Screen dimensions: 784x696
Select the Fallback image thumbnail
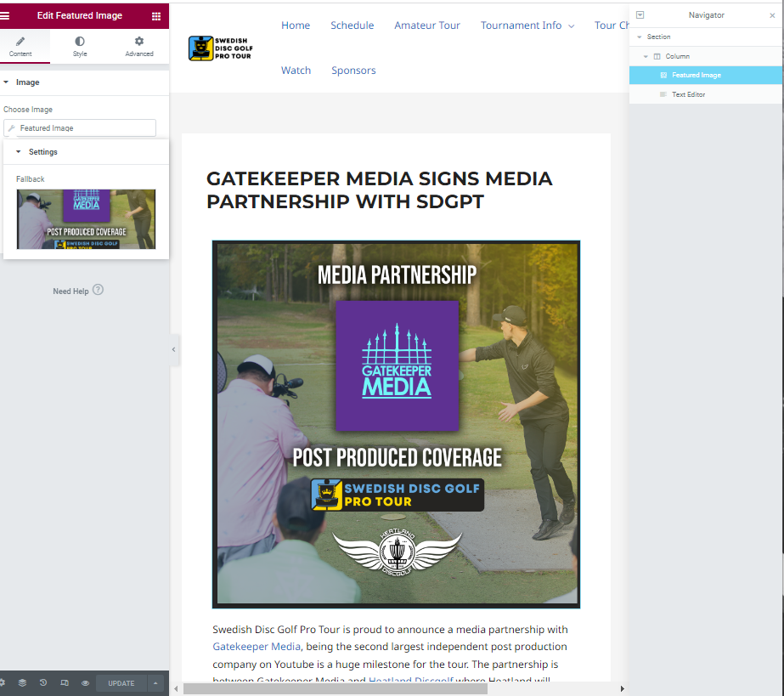(86, 219)
